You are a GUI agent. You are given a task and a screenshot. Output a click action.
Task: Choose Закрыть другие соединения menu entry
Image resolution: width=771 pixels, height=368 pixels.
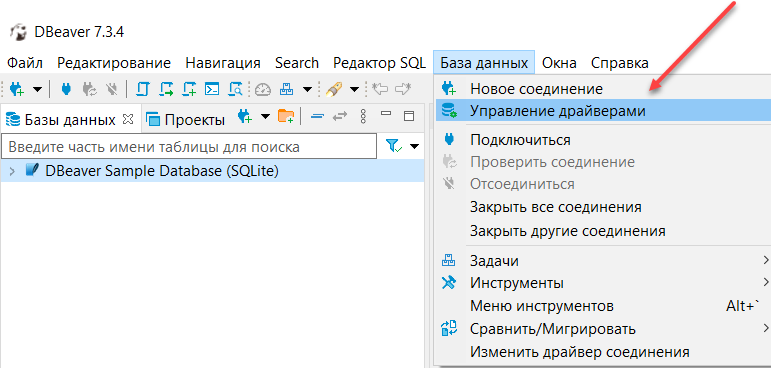point(602,231)
